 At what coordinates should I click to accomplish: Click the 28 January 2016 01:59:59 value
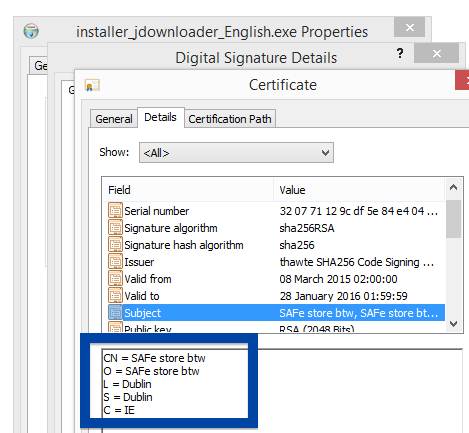point(343,296)
